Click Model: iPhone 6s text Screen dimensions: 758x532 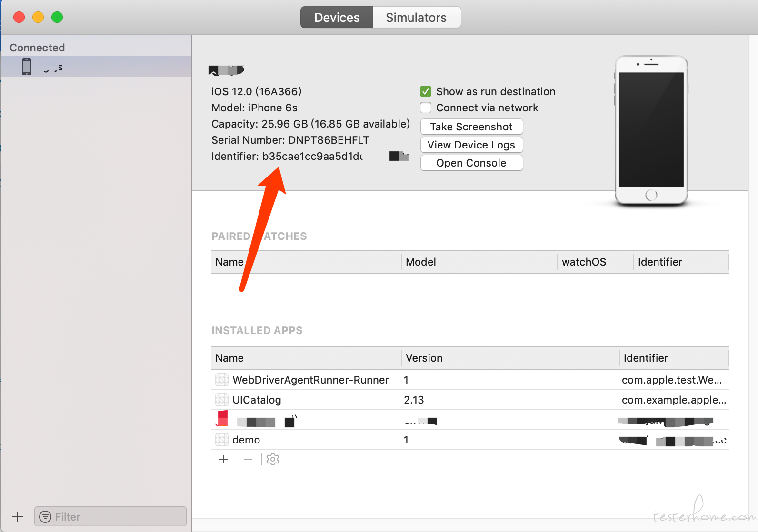[x=255, y=108]
